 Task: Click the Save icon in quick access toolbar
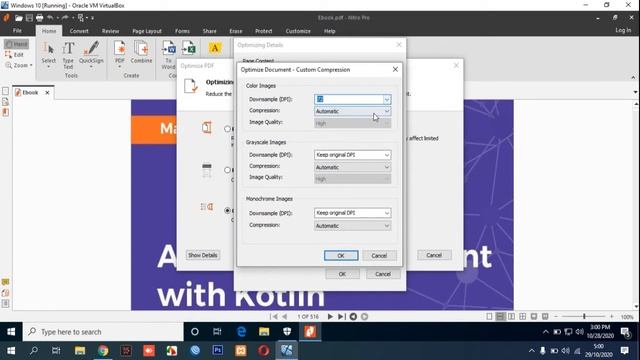coord(29,18)
